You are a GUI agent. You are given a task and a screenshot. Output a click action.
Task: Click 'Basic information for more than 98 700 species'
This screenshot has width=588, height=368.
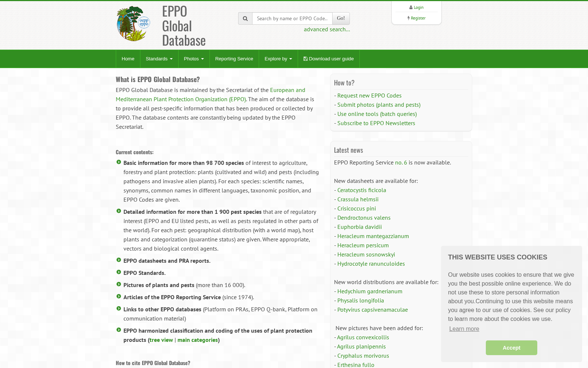(x=184, y=163)
